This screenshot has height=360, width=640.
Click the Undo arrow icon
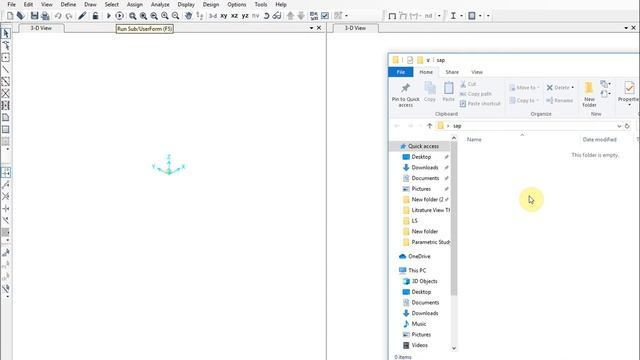pos(58,16)
